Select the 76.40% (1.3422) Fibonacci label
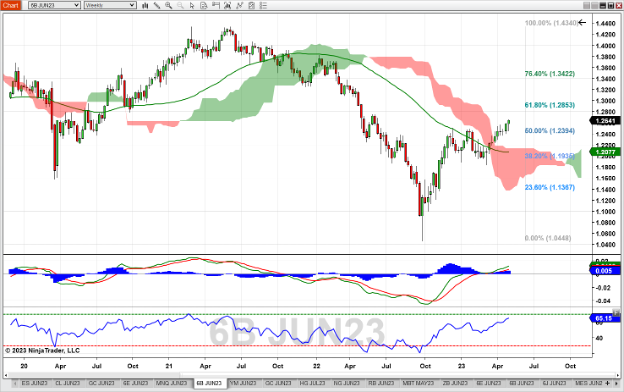624x392 pixels. click(550, 74)
